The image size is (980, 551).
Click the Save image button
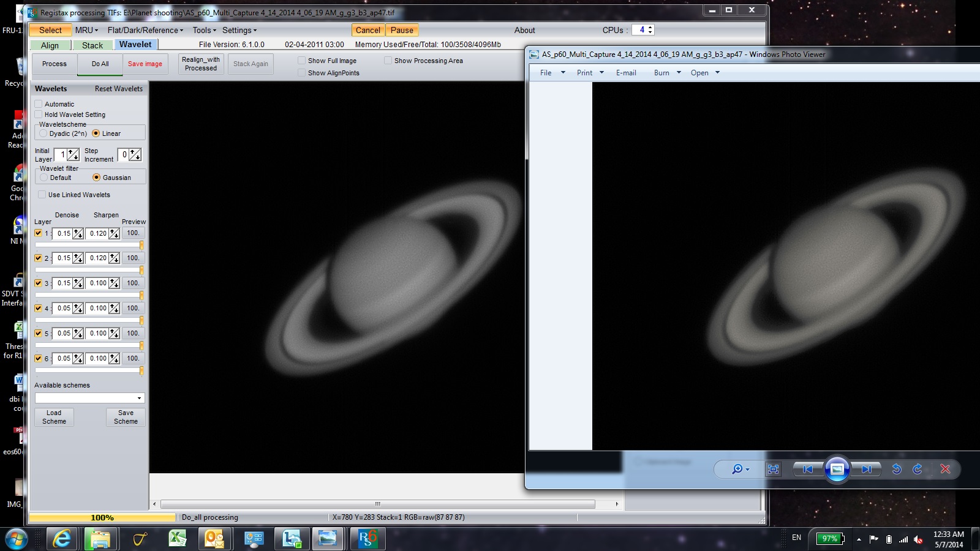[x=145, y=64]
